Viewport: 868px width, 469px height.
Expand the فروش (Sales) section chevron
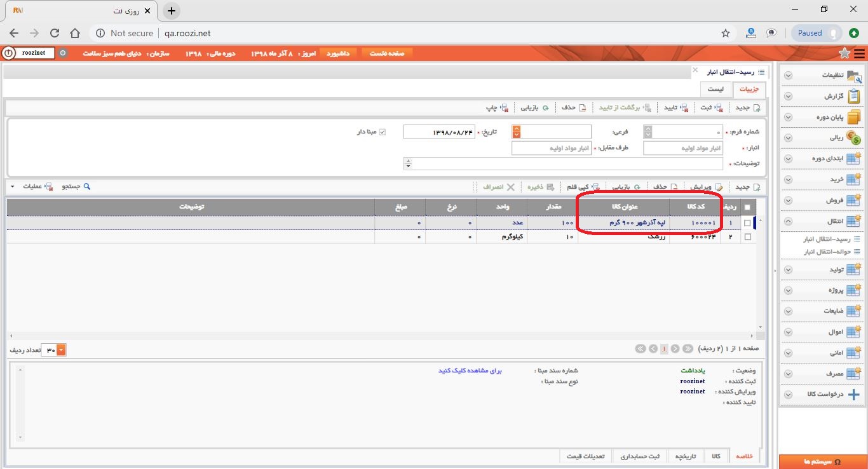click(788, 201)
